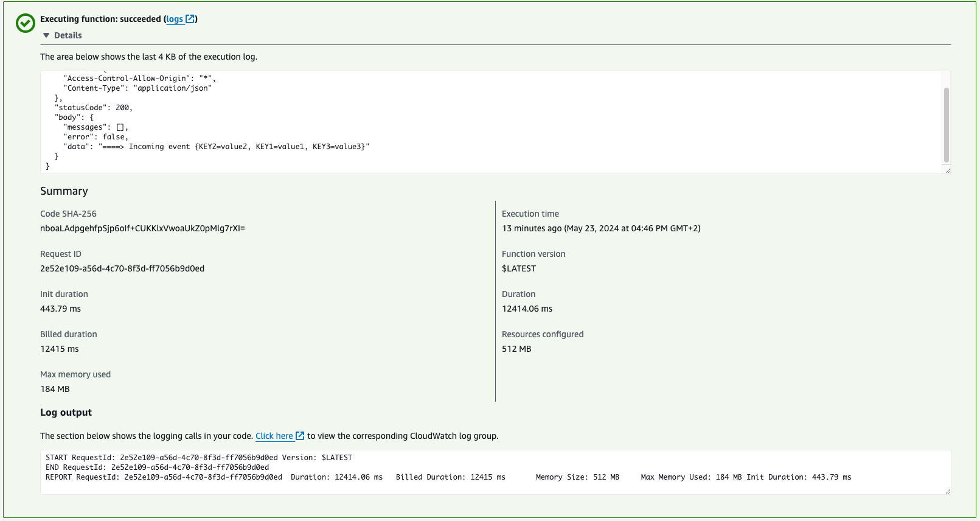This screenshot has height=521, width=980.
Task: Select the Code SHA-256 hash value
Action: pos(142,228)
